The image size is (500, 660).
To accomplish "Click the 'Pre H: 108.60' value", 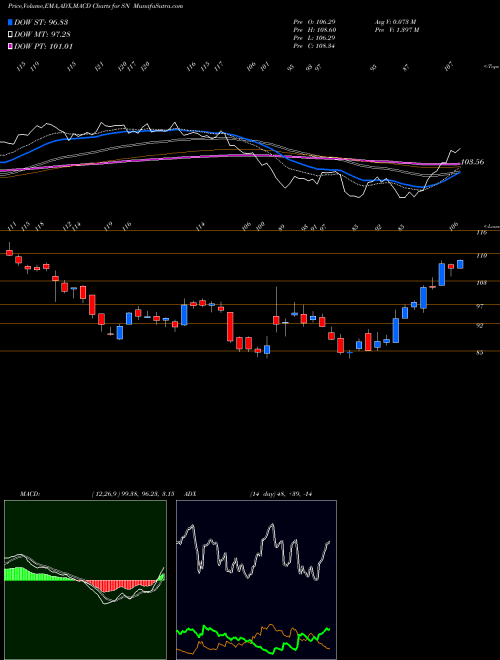I will point(314,30).
